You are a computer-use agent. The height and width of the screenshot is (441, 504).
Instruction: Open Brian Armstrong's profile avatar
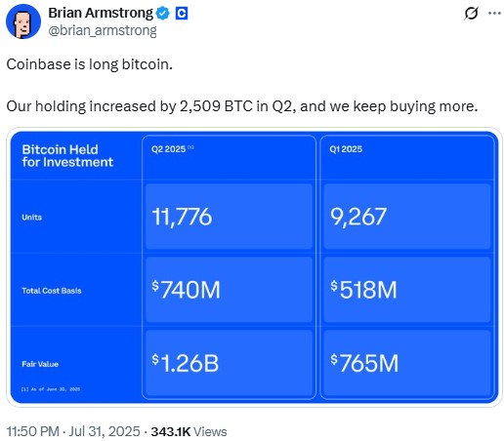[23, 21]
